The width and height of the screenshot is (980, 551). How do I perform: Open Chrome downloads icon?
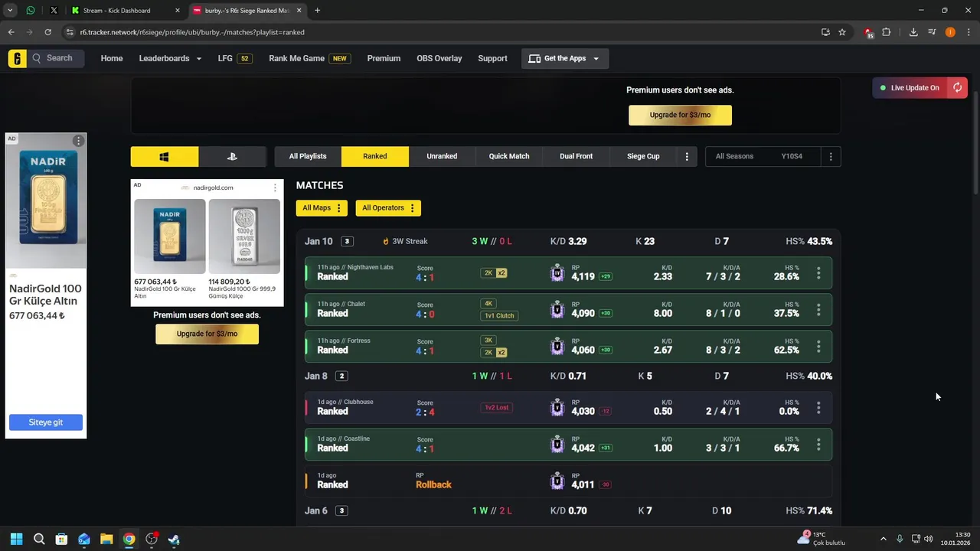tap(913, 32)
